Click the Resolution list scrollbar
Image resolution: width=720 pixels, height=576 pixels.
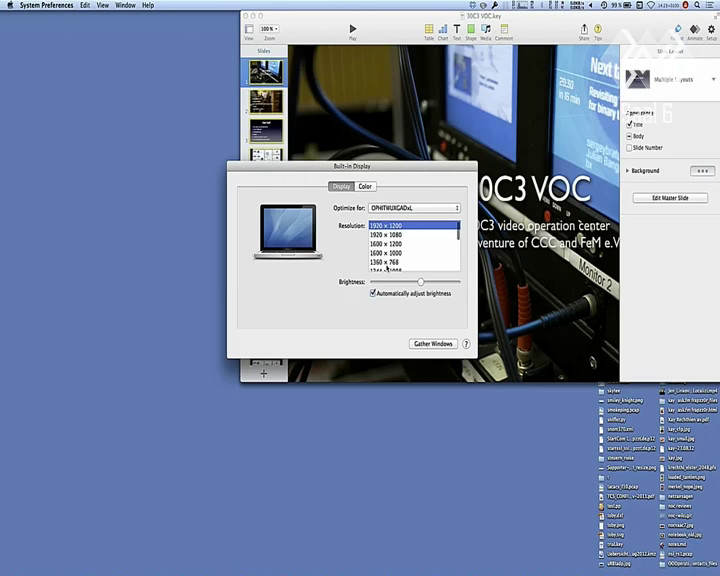tap(458, 231)
